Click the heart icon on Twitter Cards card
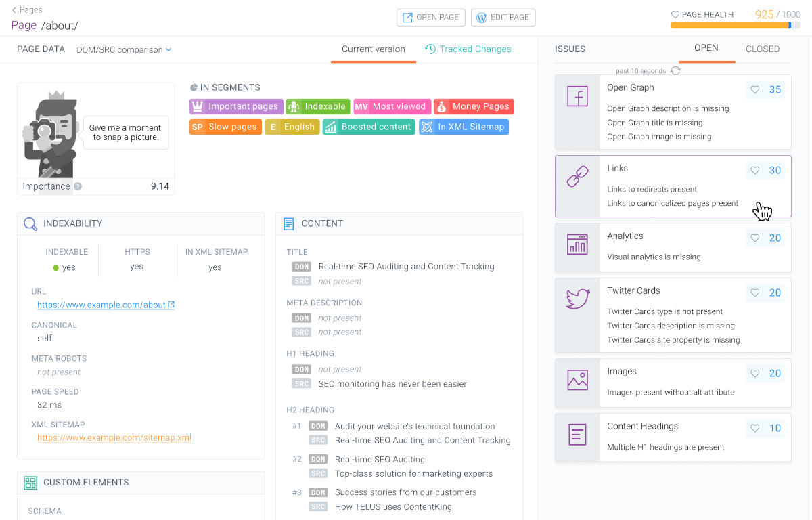The width and height of the screenshot is (812, 520). click(x=755, y=293)
